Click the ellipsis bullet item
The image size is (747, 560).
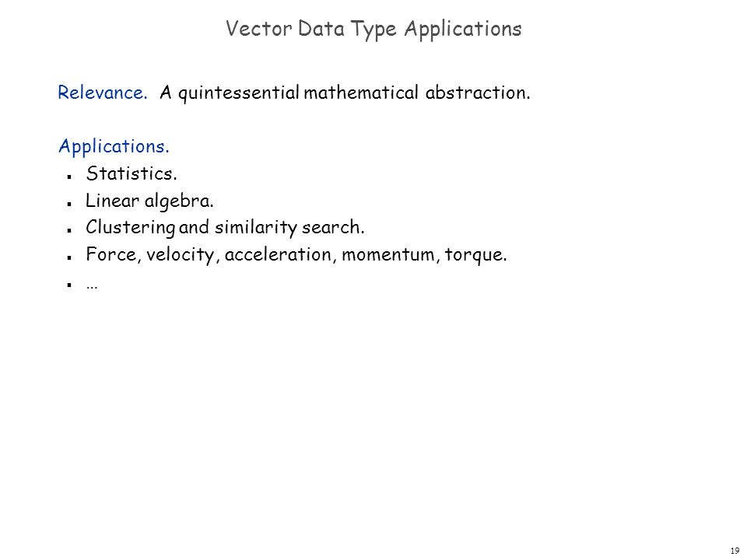(x=92, y=286)
